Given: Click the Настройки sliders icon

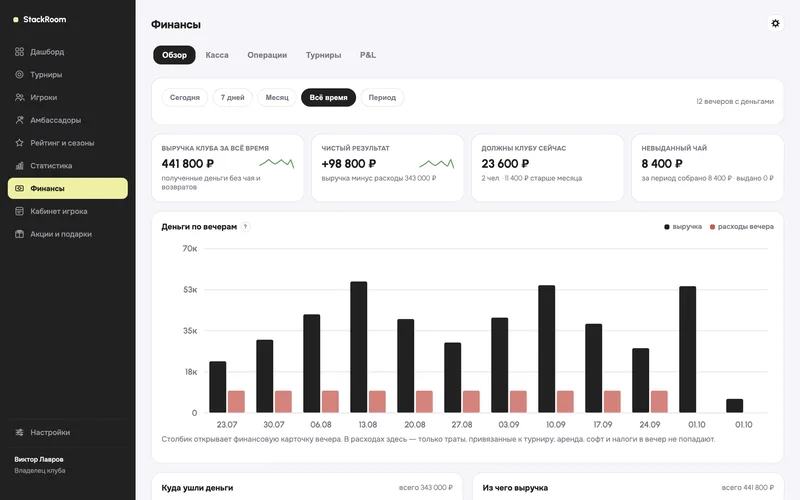Looking at the screenshot, I should pyautogui.click(x=19, y=432).
